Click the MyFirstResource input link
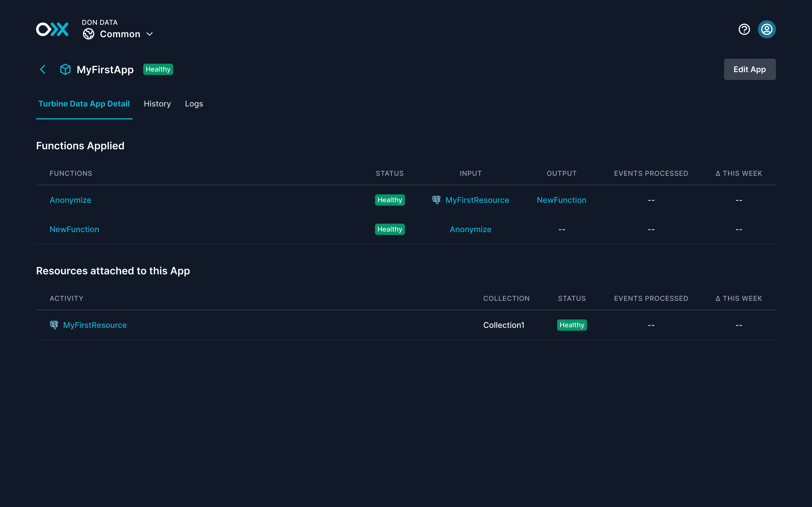 pos(477,200)
